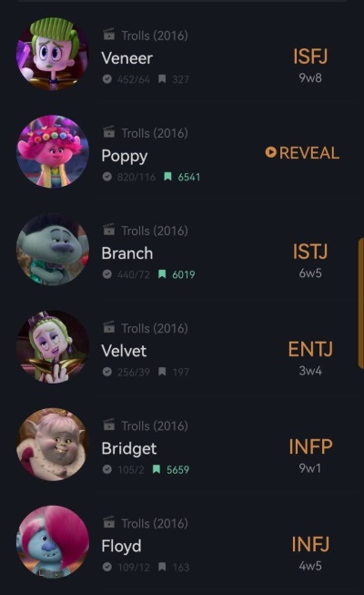Click the bookmark icon beside Floyd's 163
This screenshot has height=595, width=364.
162,567
